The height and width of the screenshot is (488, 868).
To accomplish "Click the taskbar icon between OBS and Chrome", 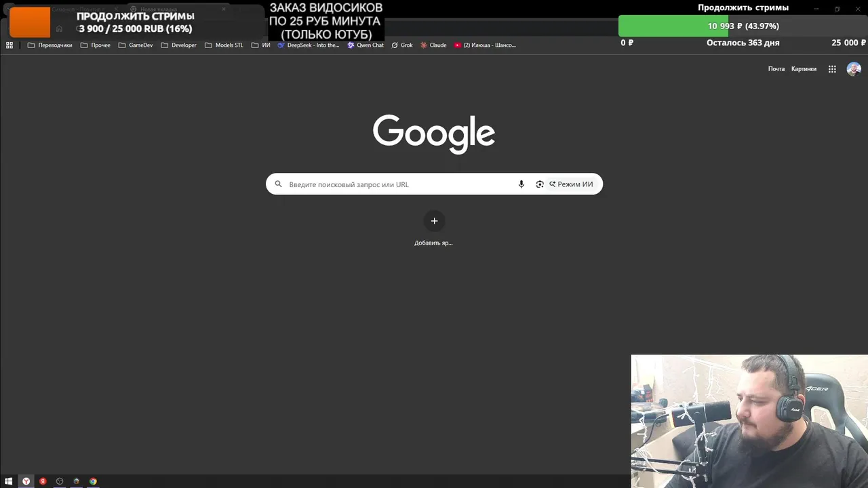I will point(76,481).
